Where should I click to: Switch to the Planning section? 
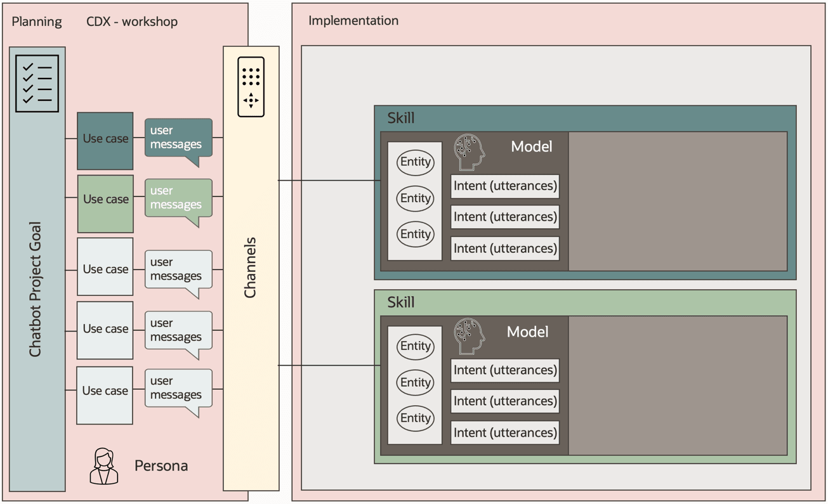(36, 21)
